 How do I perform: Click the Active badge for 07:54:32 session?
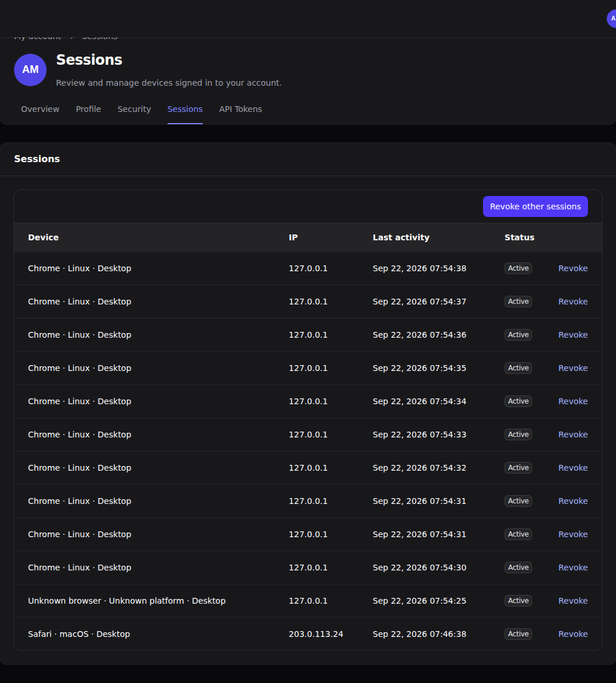pyautogui.click(x=518, y=468)
